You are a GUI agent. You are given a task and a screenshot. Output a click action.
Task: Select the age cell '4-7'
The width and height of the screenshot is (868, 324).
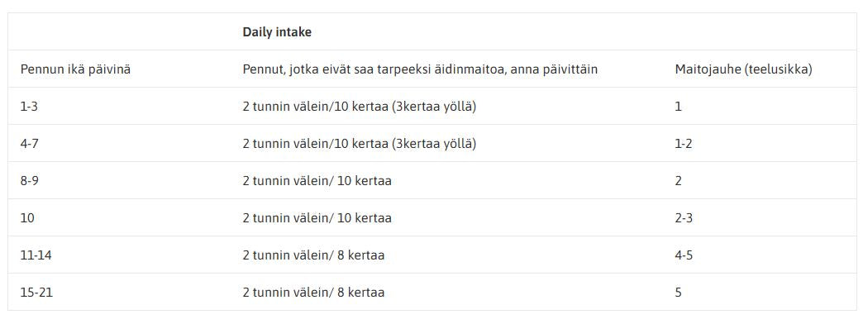tap(29, 144)
